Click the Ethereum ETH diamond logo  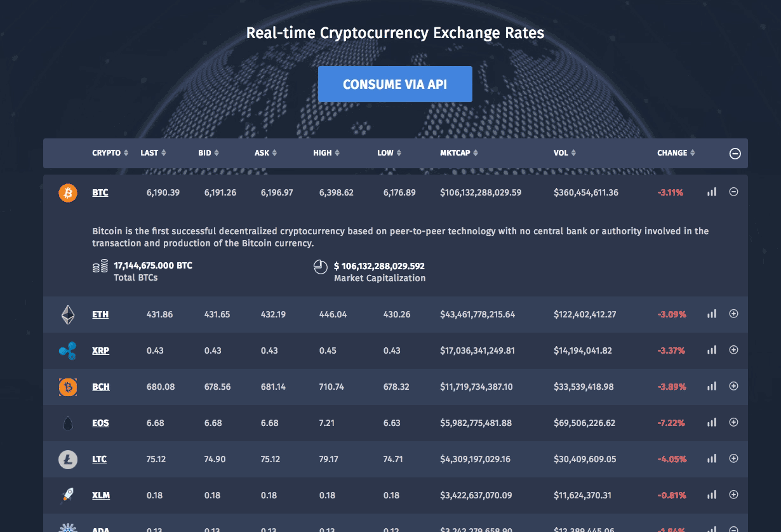(x=68, y=314)
